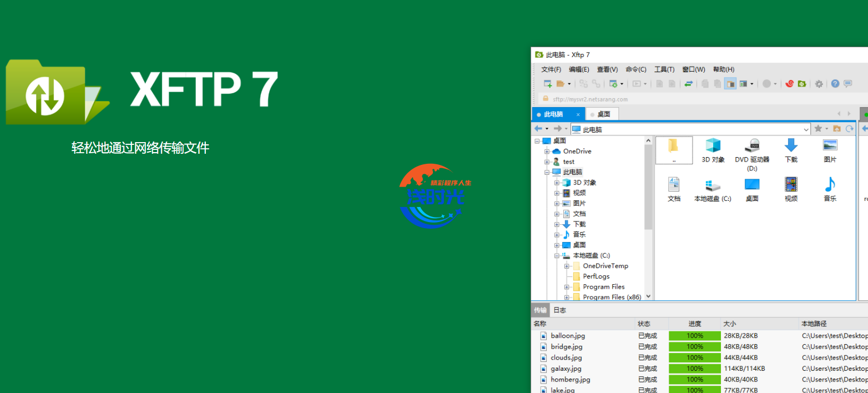The image size is (868, 393).
Task: Open the 文件(F) menu
Action: pos(551,69)
